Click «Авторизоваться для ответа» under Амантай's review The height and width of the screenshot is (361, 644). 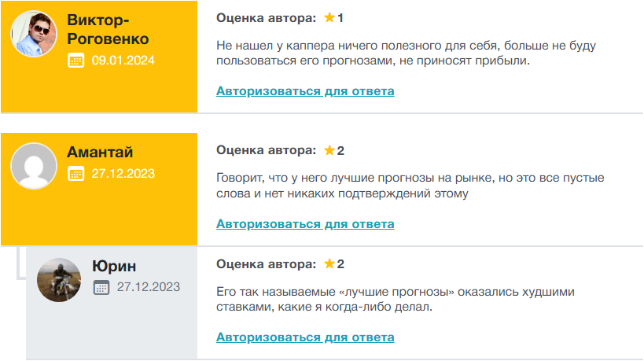pos(305,224)
